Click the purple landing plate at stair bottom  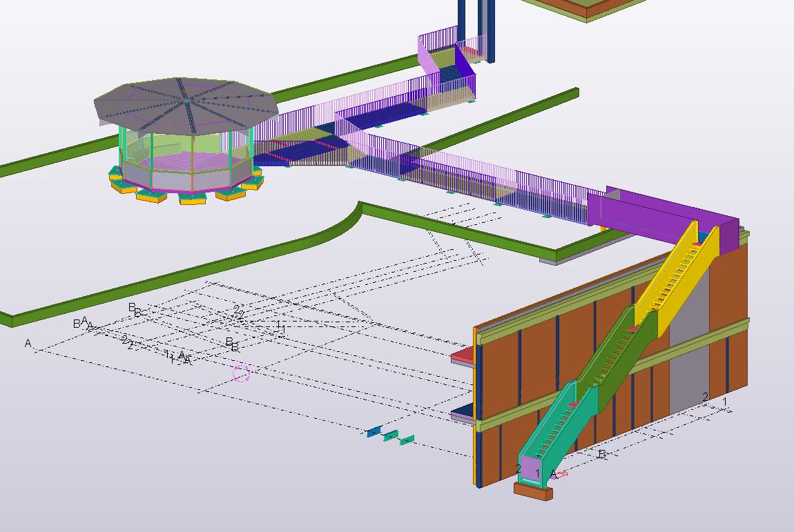(x=529, y=469)
